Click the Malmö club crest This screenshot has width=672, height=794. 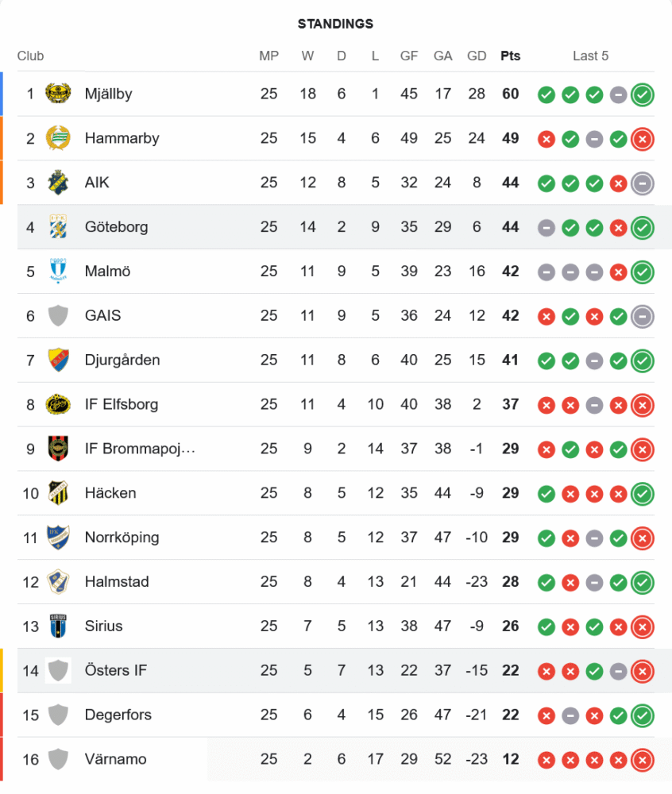pos(58,272)
